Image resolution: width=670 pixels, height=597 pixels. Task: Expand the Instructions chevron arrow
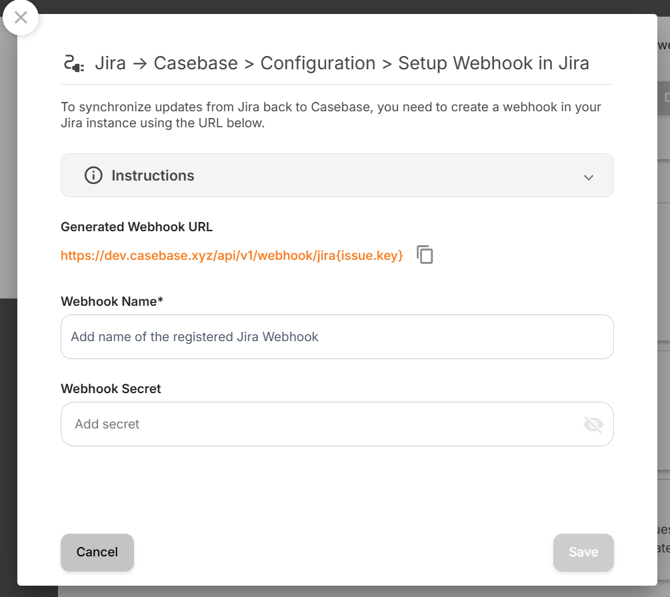[588, 177]
